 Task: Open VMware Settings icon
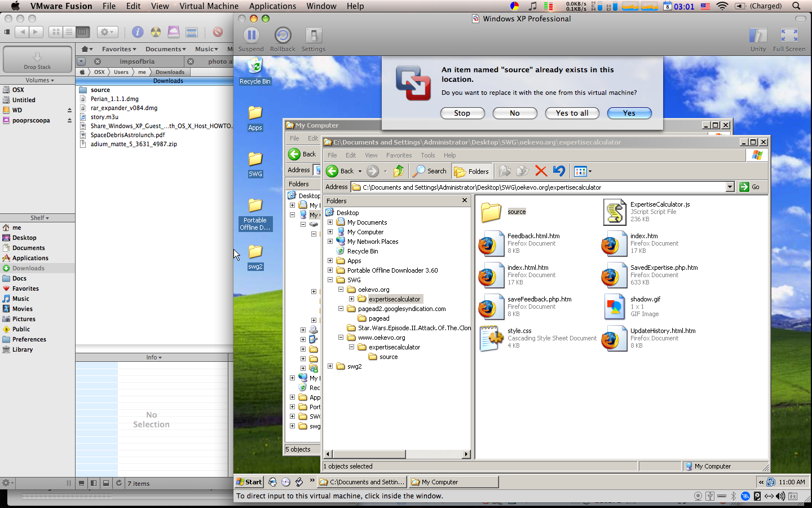tap(314, 40)
